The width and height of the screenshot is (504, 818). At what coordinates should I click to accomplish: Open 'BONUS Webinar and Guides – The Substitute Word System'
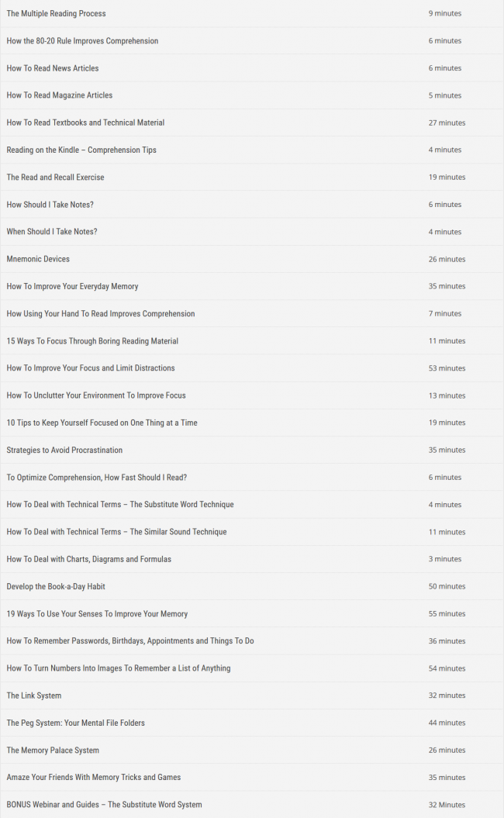point(104,805)
